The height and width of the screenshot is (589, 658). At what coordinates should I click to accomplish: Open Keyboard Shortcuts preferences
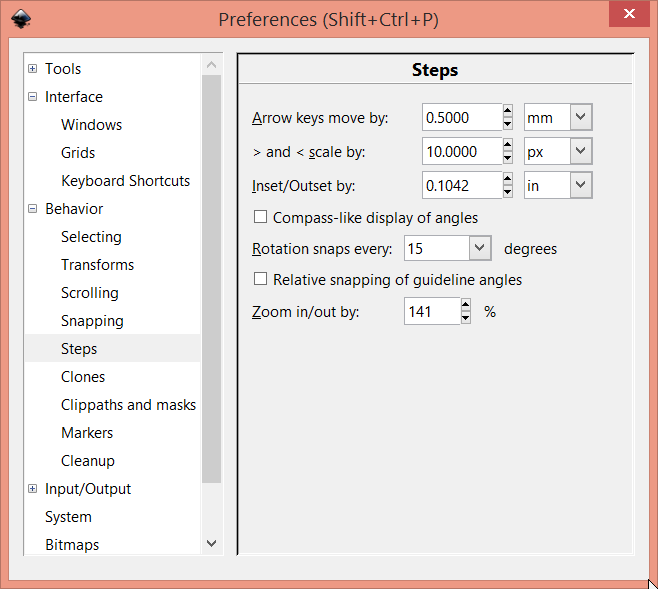(x=125, y=181)
